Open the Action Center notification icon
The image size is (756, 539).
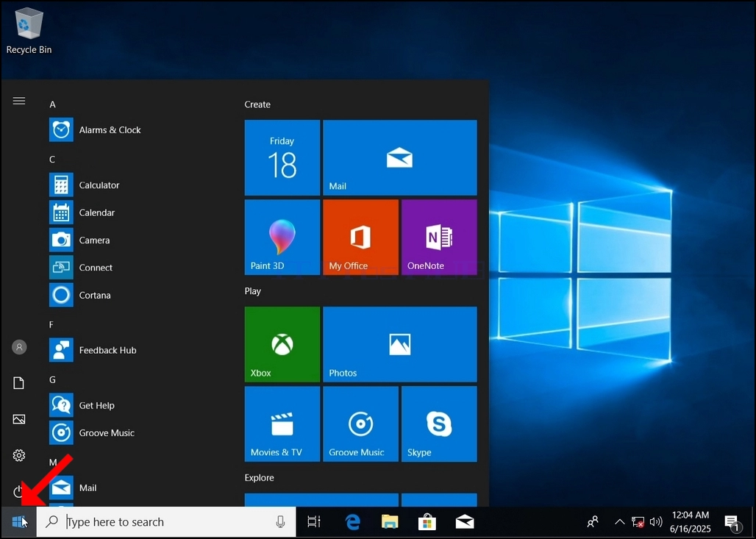(x=732, y=522)
